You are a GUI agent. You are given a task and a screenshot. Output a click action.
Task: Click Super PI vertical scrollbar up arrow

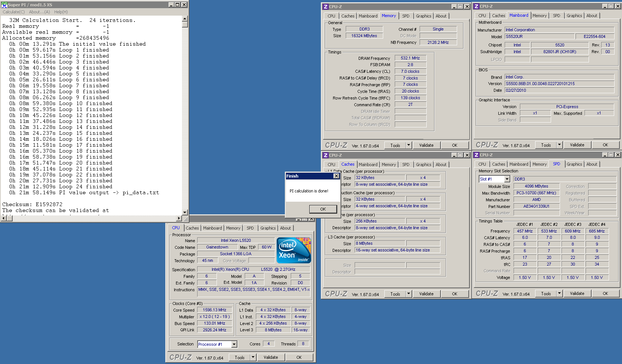click(185, 19)
